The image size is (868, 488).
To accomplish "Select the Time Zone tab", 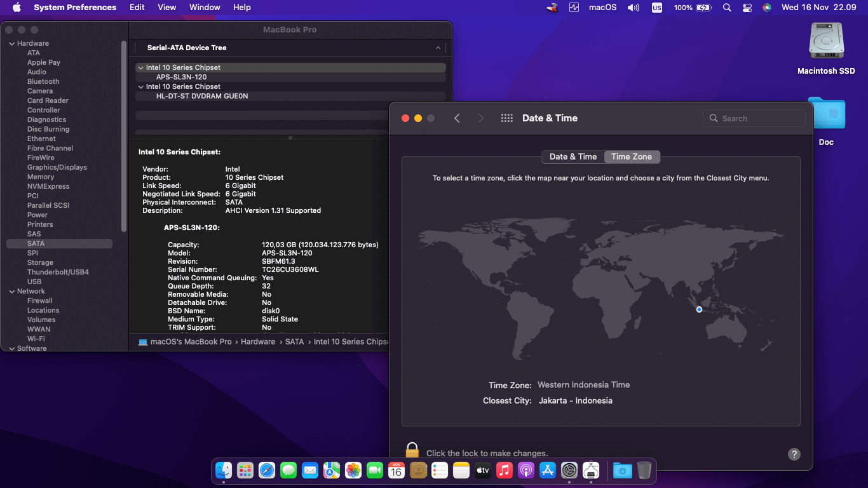I will tap(632, 156).
